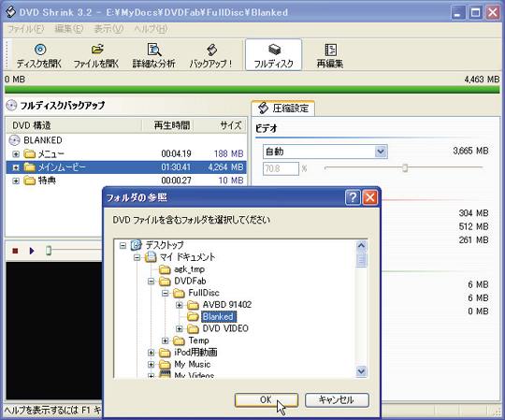
Task: Open the 編集(E) menu
Action: (69, 29)
